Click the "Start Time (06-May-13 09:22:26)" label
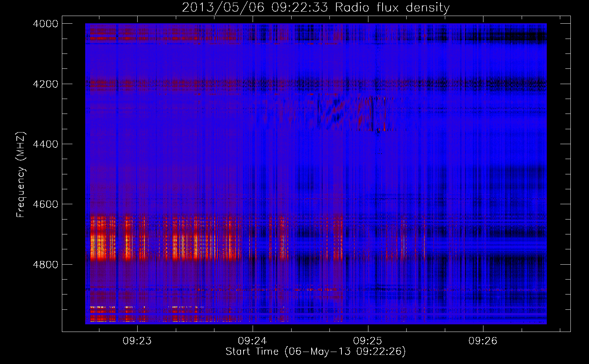The image size is (589, 364). [316, 352]
